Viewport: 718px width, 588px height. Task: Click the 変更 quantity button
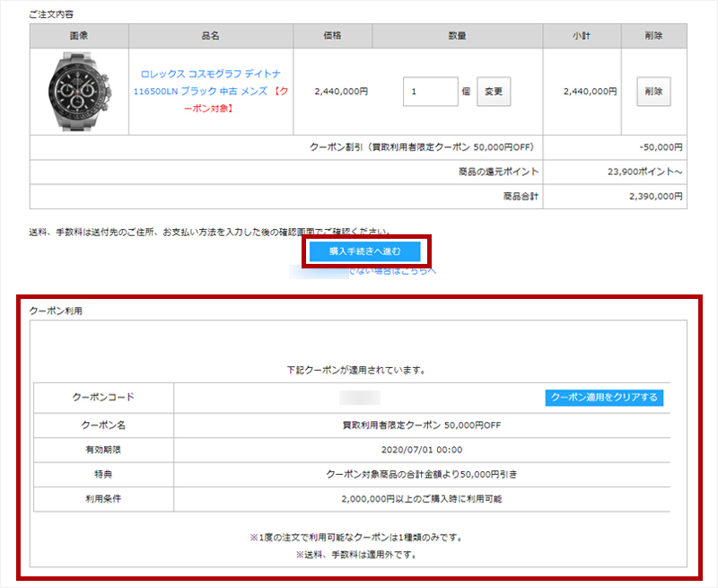(x=494, y=92)
